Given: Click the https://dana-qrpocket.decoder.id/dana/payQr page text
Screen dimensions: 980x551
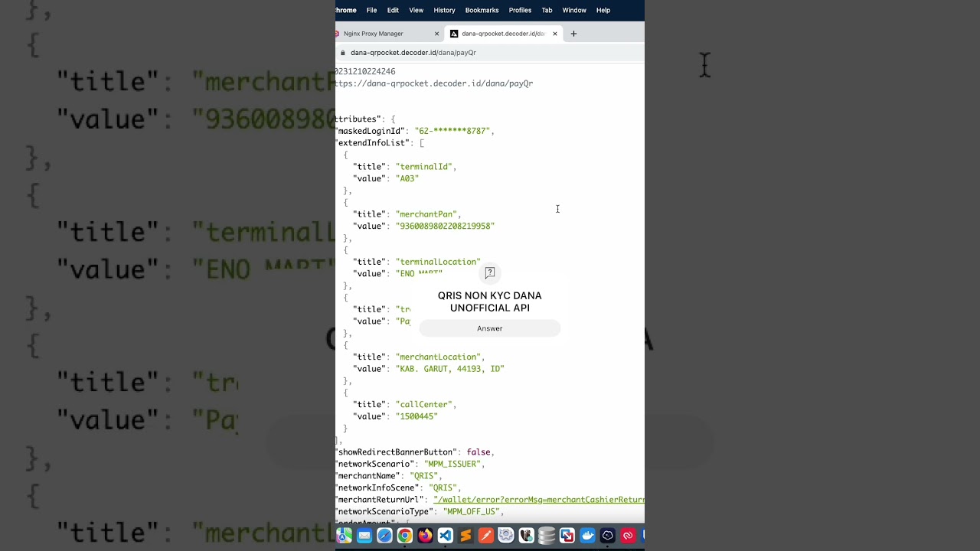Looking at the screenshot, I should (x=434, y=83).
